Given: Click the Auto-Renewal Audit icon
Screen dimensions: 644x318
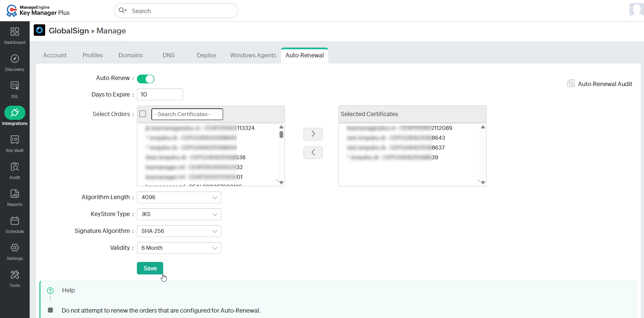Looking at the screenshot, I should pyautogui.click(x=571, y=83).
